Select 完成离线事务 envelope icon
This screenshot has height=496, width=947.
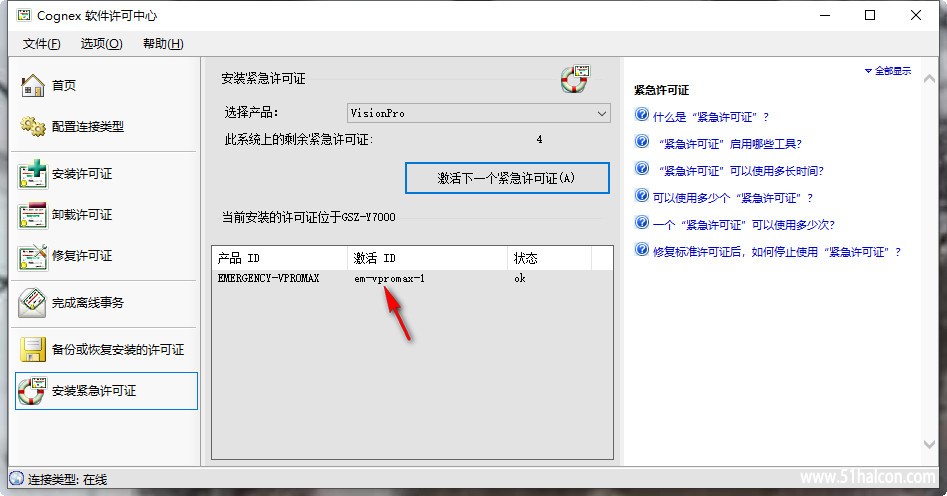(x=33, y=303)
